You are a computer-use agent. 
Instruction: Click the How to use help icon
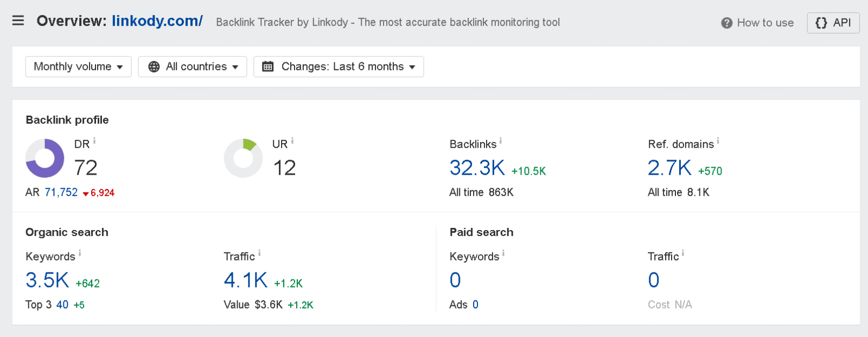coord(727,23)
